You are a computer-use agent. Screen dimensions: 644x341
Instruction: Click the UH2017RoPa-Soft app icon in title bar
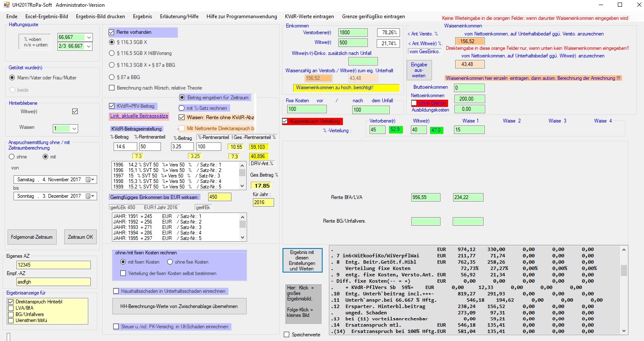pyautogui.click(x=6, y=5)
